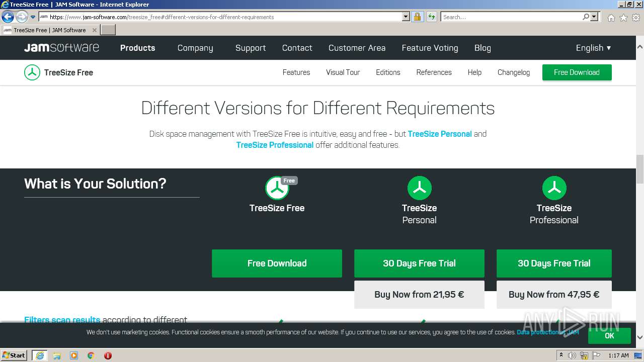Screen dimensions: 644x362
Task: Click Buy Now from 21,95 € button
Action: 419,295
